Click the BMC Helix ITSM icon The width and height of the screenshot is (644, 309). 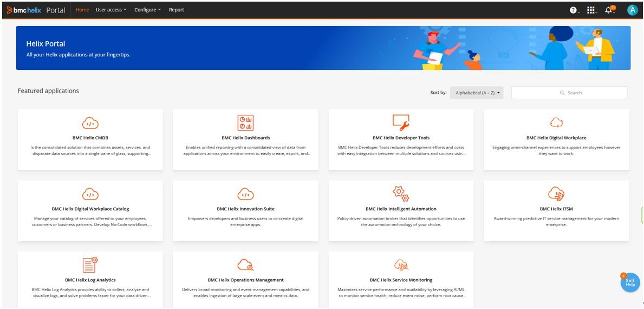(x=556, y=194)
